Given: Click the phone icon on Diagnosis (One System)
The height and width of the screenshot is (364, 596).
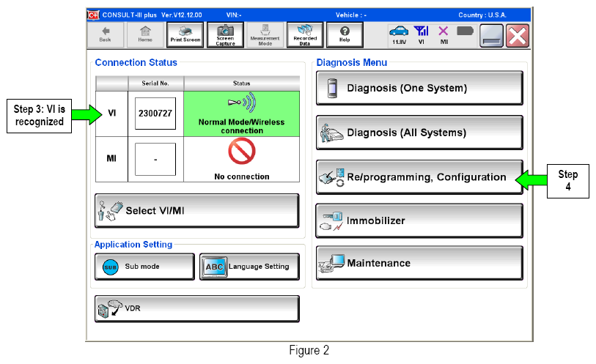Looking at the screenshot, I should tap(332, 88).
